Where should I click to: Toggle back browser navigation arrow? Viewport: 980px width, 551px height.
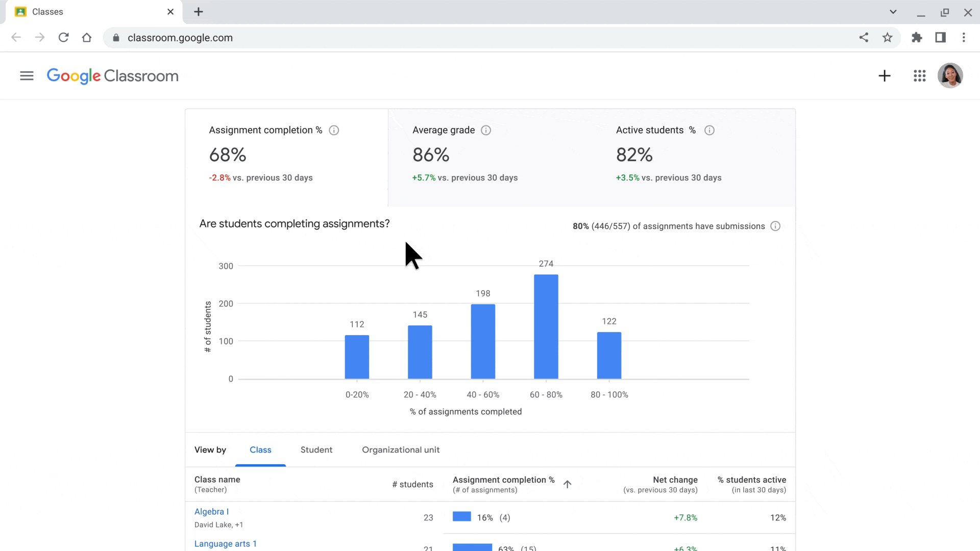(x=16, y=38)
